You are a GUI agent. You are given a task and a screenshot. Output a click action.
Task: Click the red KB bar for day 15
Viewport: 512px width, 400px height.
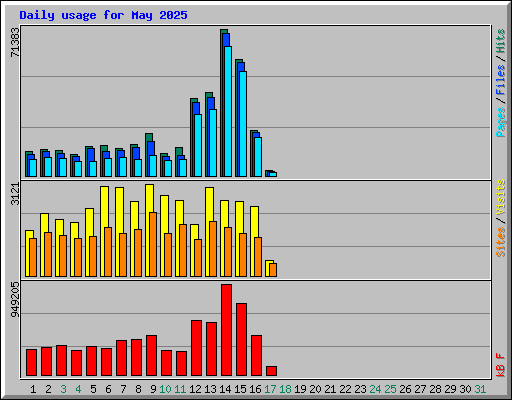pyautogui.click(x=241, y=339)
